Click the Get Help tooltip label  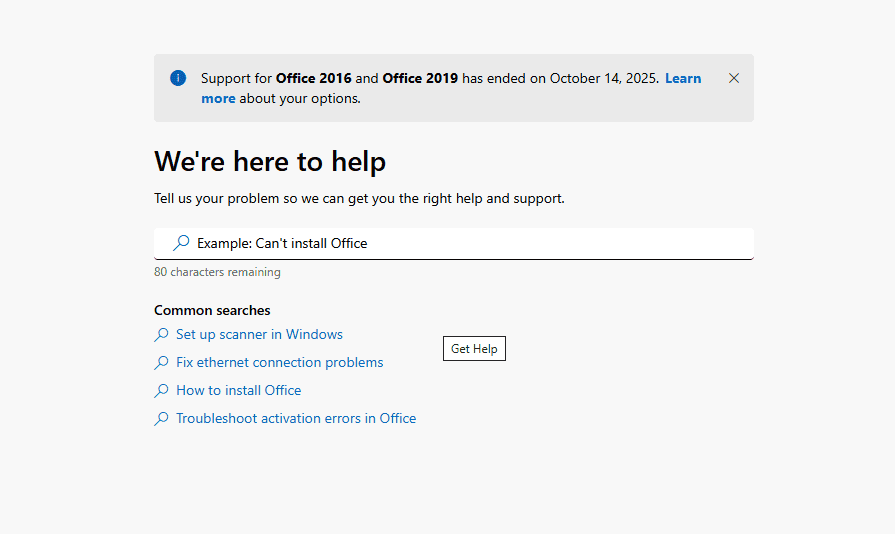[474, 349]
